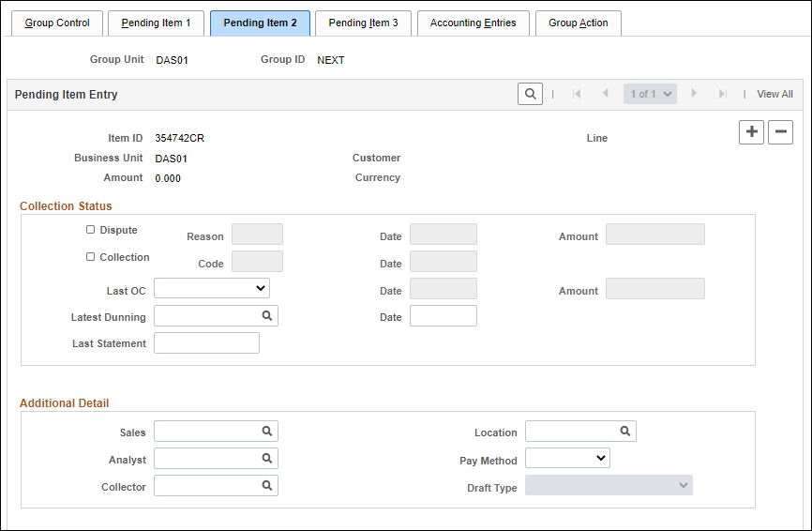This screenshot has height=531, width=812.
Task: Click the search magnifier in Pending Item Entry header
Action: tap(530, 94)
